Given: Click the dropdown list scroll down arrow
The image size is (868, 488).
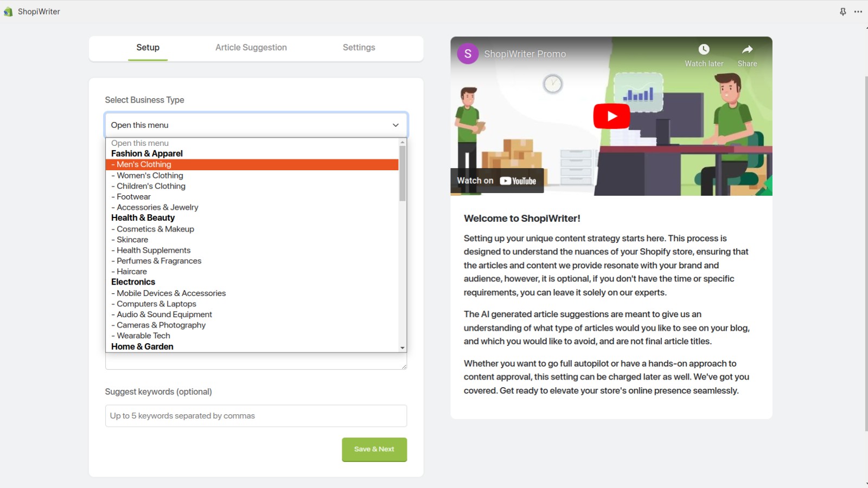Looking at the screenshot, I should [403, 348].
